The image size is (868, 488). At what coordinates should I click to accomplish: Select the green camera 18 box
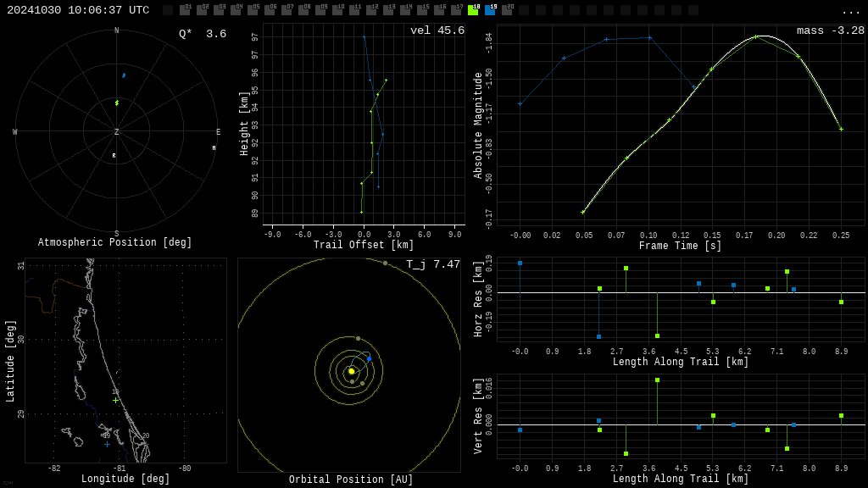pyautogui.click(x=473, y=10)
